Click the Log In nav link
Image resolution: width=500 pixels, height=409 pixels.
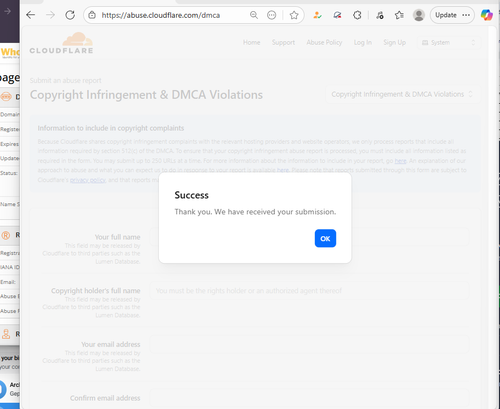point(363,42)
